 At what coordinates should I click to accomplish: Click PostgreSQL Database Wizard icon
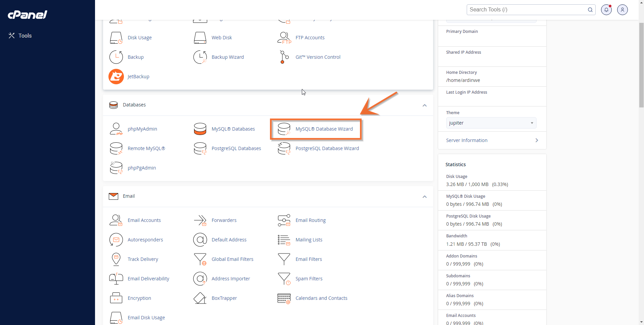(284, 148)
